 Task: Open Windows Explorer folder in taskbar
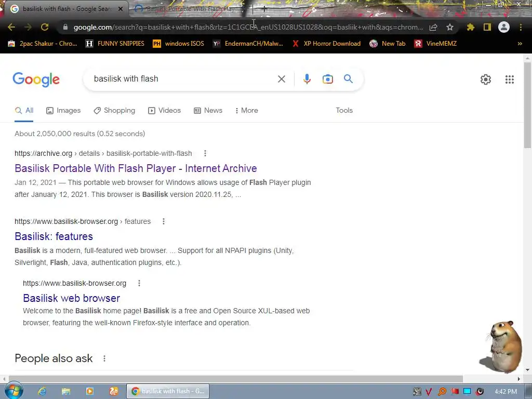pos(66,391)
